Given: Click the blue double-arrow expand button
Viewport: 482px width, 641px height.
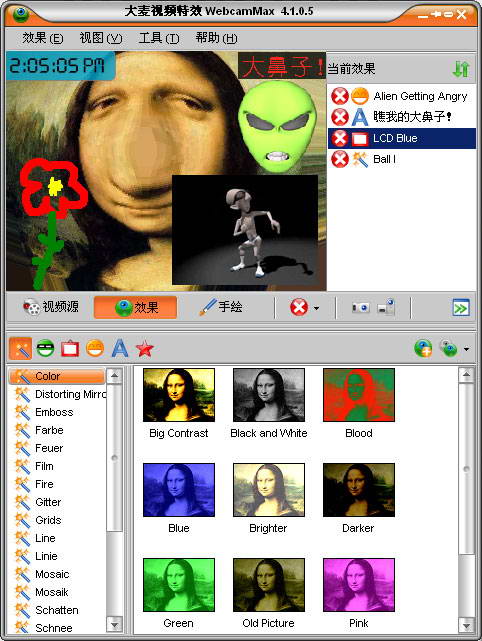Looking at the screenshot, I should (x=461, y=308).
